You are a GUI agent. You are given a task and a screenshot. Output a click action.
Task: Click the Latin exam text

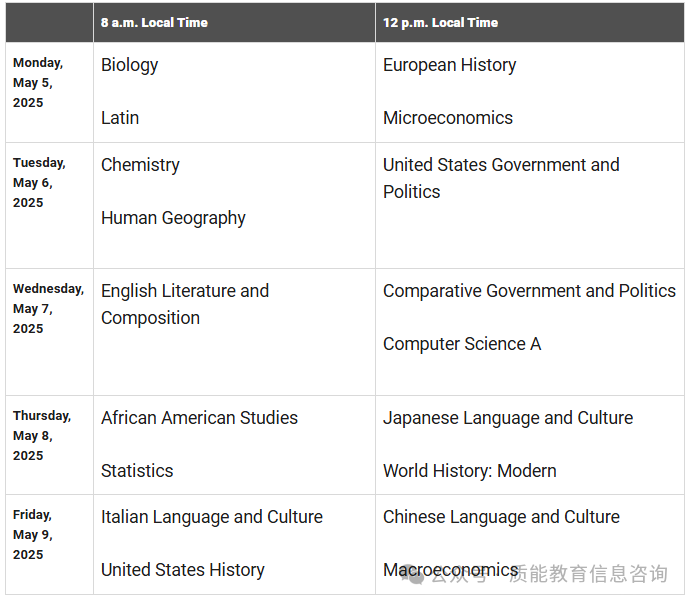120,118
